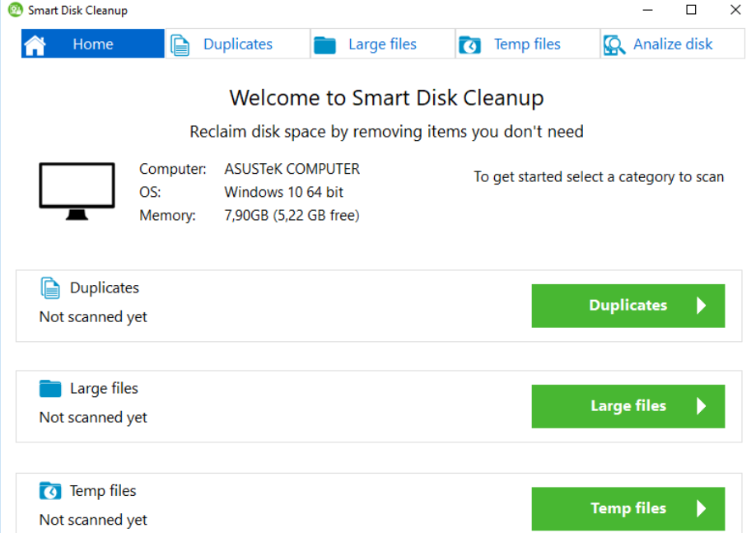Click 'Not scanned yet' under Temp files
This screenshot has height=533, width=756.
coord(93,520)
